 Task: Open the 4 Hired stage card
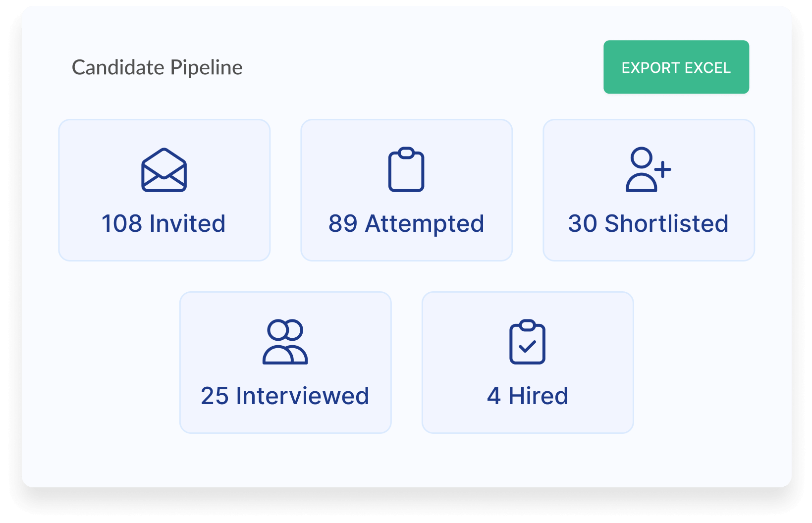(527, 362)
